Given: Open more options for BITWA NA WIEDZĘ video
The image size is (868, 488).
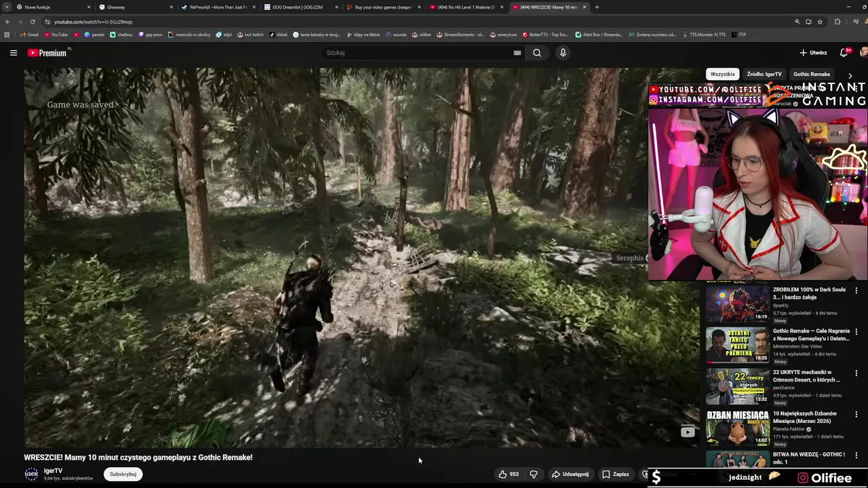Looking at the screenshot, I should tap(856, 455).
